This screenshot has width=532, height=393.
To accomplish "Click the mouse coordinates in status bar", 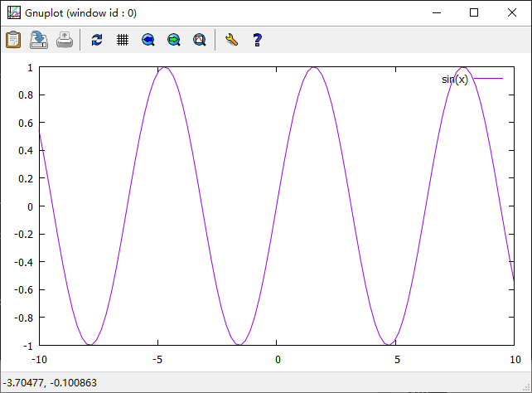I will pos(50,383).
